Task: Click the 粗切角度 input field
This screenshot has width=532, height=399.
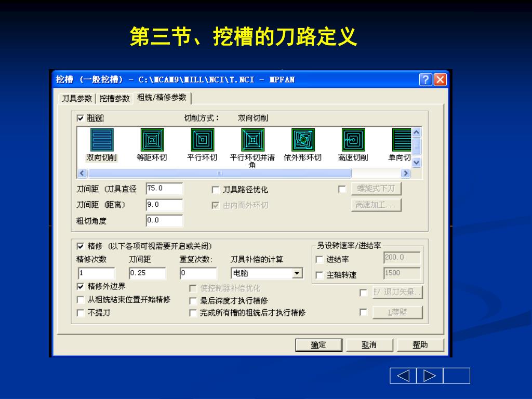Action: click(x=165, y=220)
